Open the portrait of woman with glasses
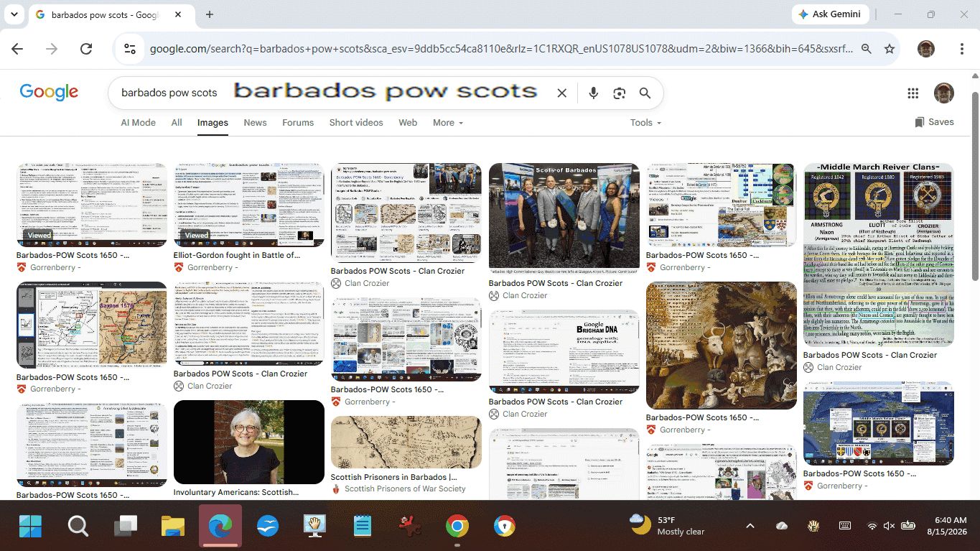Screen dimensions: 980x551 pyautogui.click(x=249, y=442)
